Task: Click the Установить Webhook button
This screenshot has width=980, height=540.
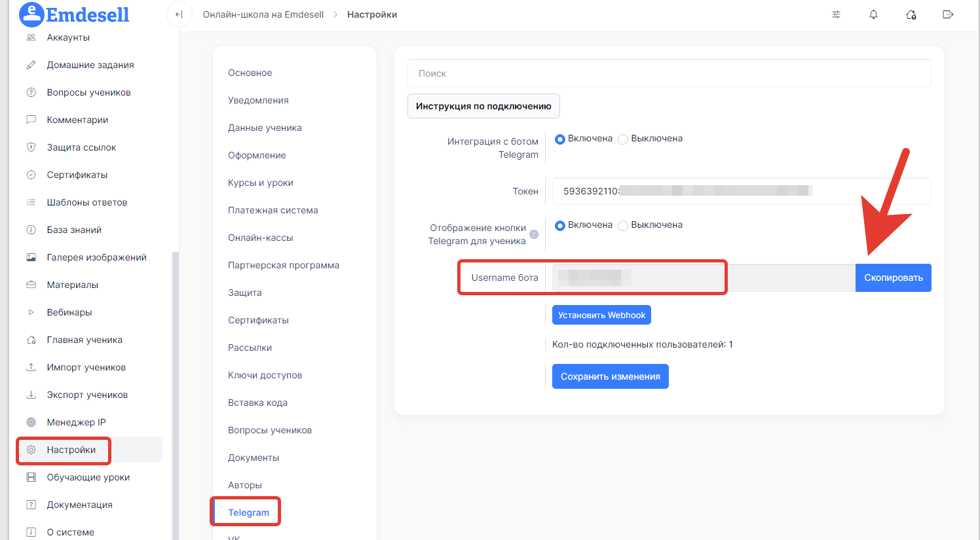Action: (601, 315)
